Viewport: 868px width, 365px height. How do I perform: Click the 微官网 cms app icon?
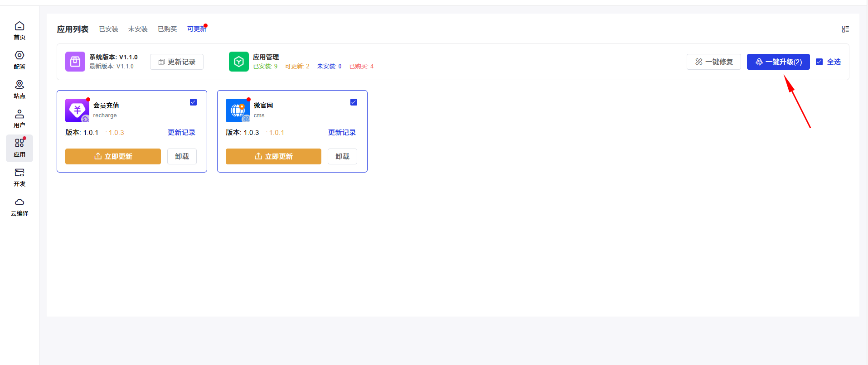point(238,110)
